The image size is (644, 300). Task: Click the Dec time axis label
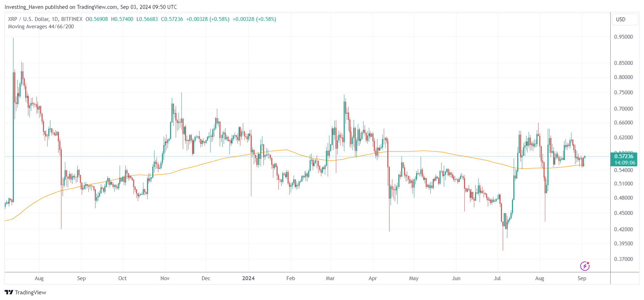point(206,278)
